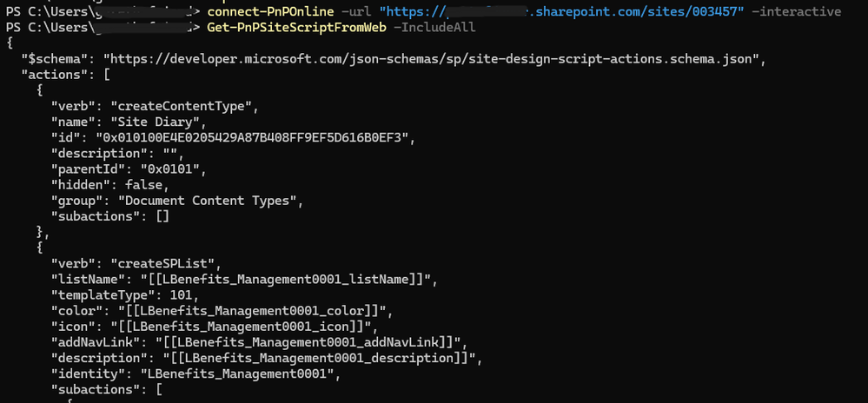
Task: Click the connect-PnPOnline command text
Action: 270,11
